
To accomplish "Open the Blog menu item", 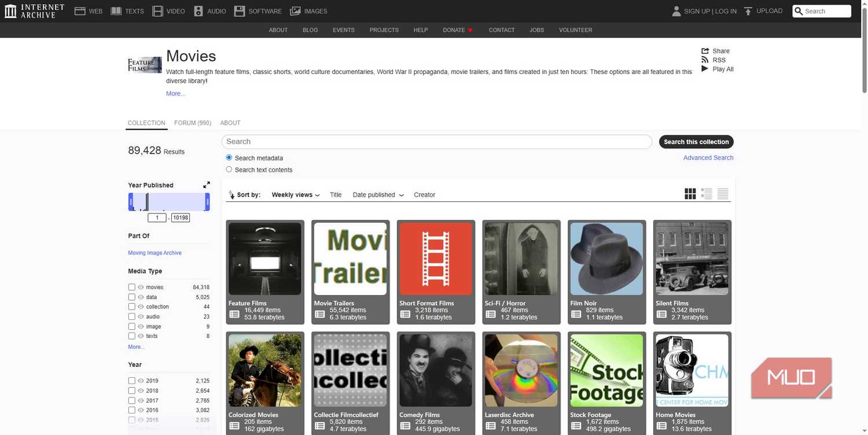I will coord(310,30).
